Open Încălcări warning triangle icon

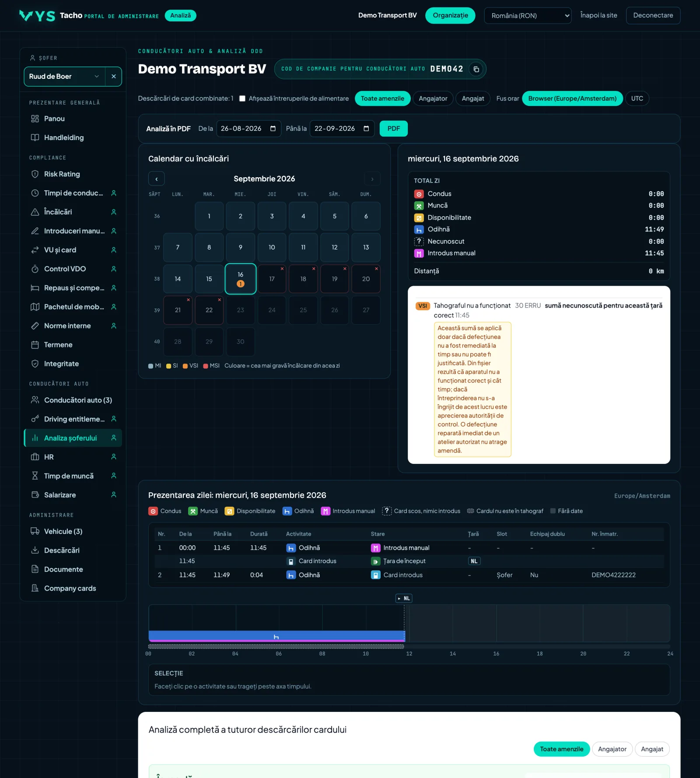(35, 212)
